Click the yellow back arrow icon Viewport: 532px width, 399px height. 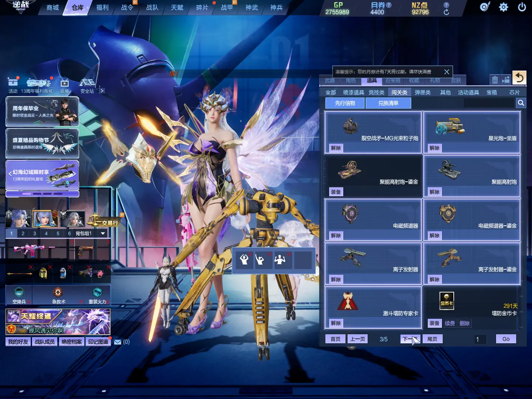tap(519, 78)
